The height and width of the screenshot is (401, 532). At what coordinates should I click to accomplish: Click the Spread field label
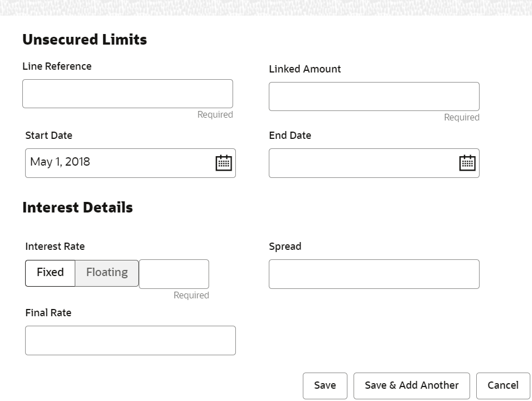285,247
